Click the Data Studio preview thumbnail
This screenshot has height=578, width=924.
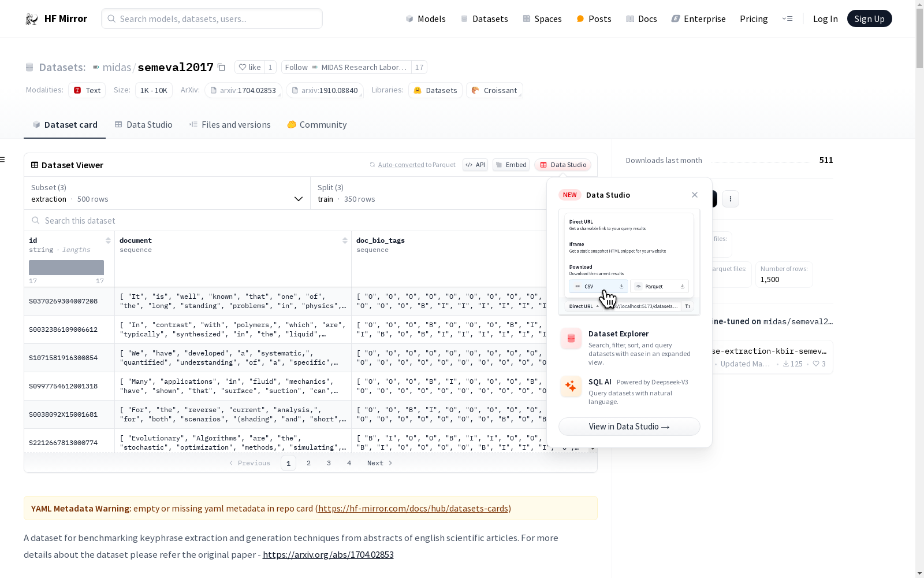coord(629,262)
